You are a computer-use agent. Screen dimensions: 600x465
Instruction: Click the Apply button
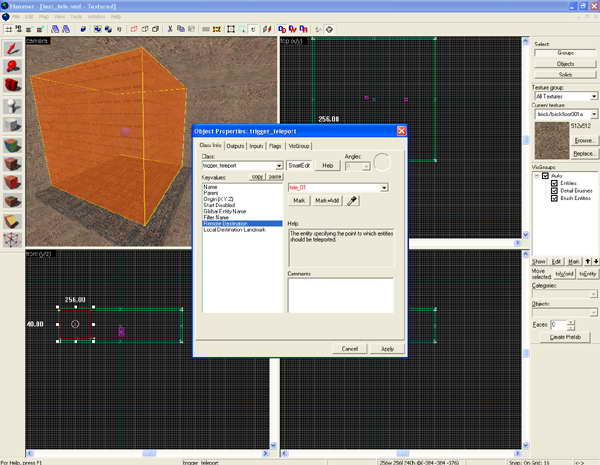pos(387,348)
